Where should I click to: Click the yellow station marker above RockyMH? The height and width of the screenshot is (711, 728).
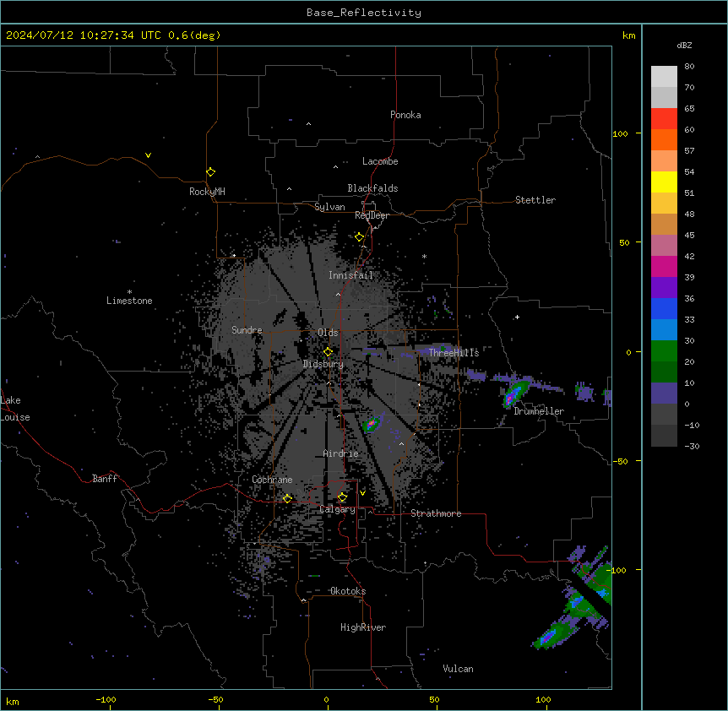tap(210, 172)
